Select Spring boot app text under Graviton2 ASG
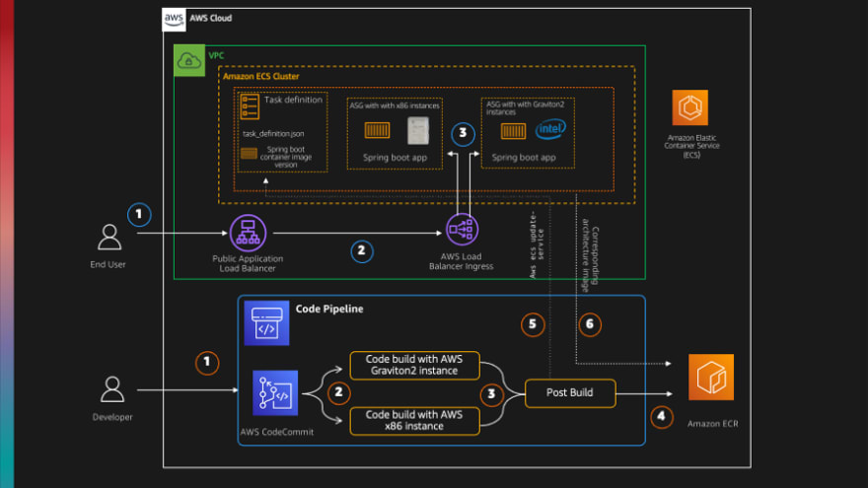This screenshot has height=488, width=868. pos(524,158)
